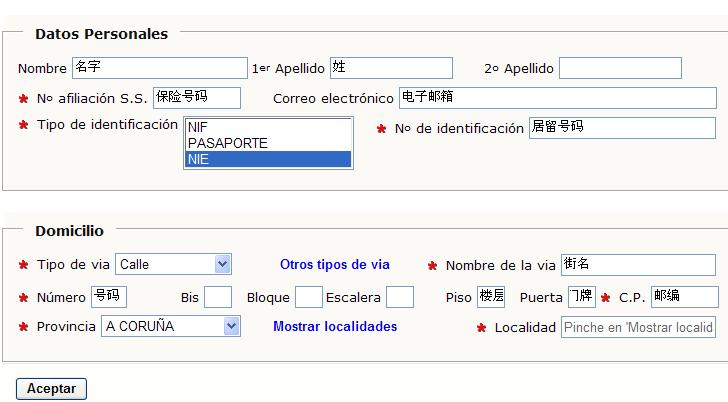Click the Número input field
This screenshot has height=402, width=728.
(108, 297)
